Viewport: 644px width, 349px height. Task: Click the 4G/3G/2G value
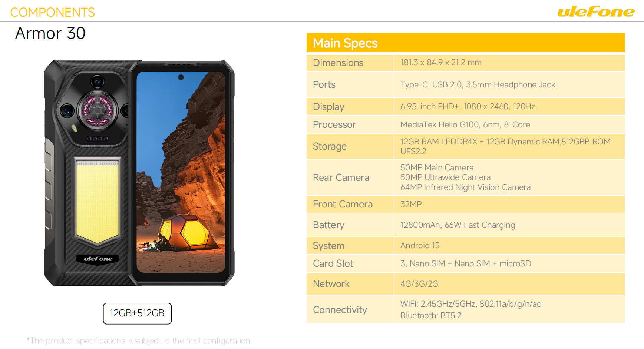click(x=419, y=284)
